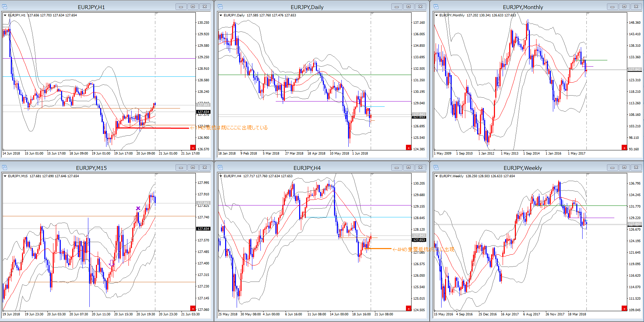Image resolution: width=644 pixels, height=322 pixels.
Task: Select the purple arrow marker on M15 chart
Action: (x=111, y=263)
